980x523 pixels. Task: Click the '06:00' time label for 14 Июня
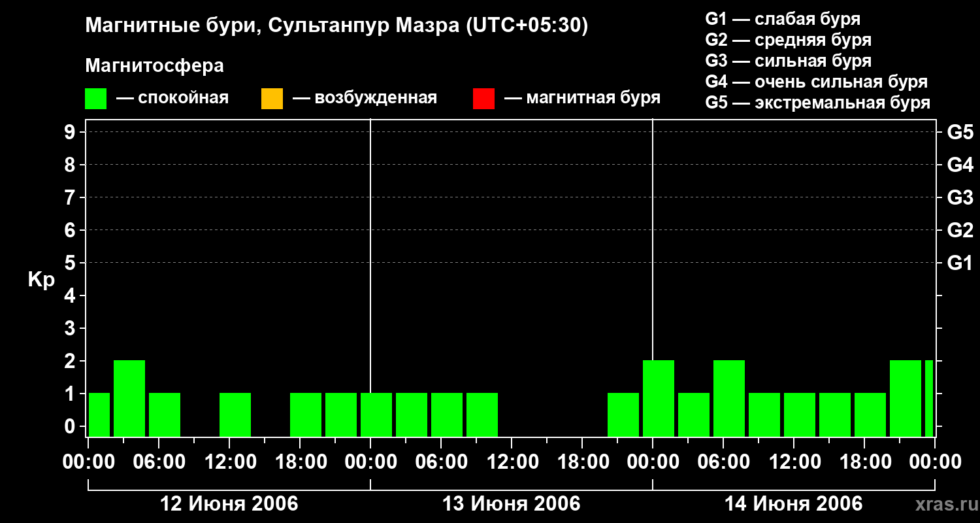click(723, 462)
